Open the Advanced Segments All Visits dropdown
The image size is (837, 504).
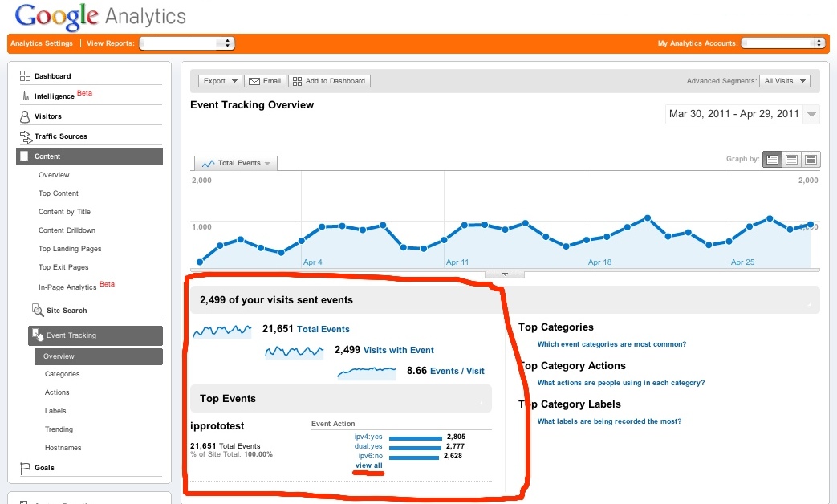pos(785,81)
